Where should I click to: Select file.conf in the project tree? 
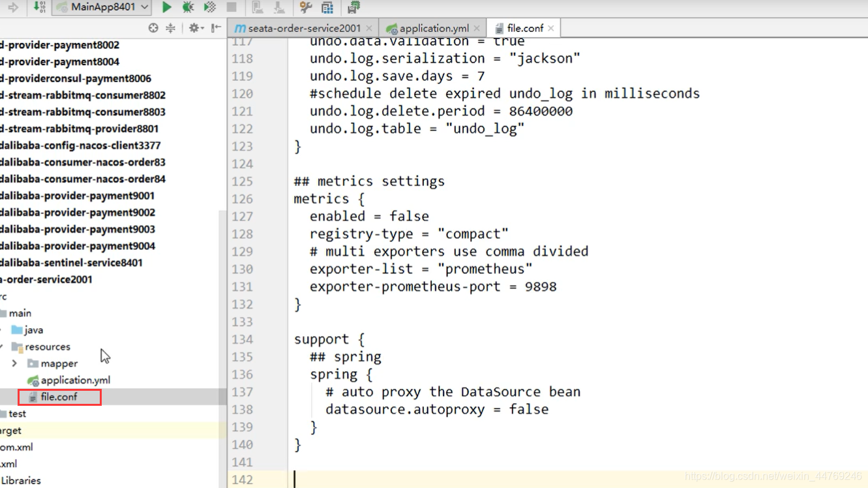[x=59, y=397]
